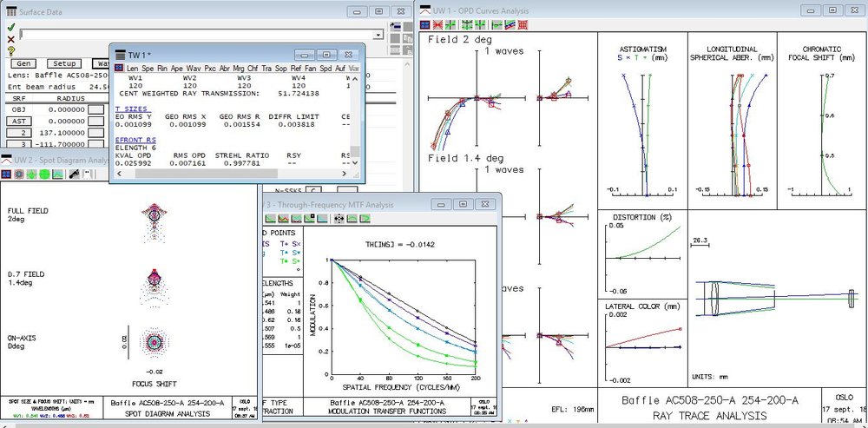Click the red crossed-rays icon in UW 1 toolbar
Image resolution: width=868 pixels, height=428 pixels.
pos(437,25)
